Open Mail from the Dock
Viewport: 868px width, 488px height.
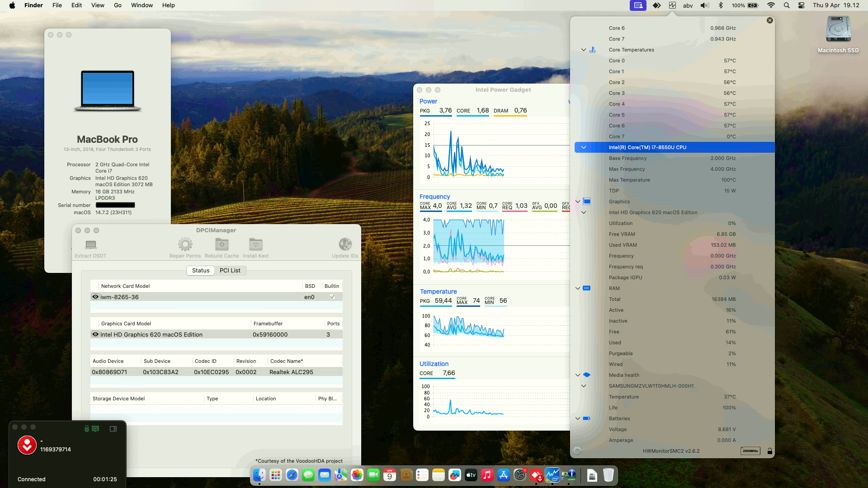325,475
